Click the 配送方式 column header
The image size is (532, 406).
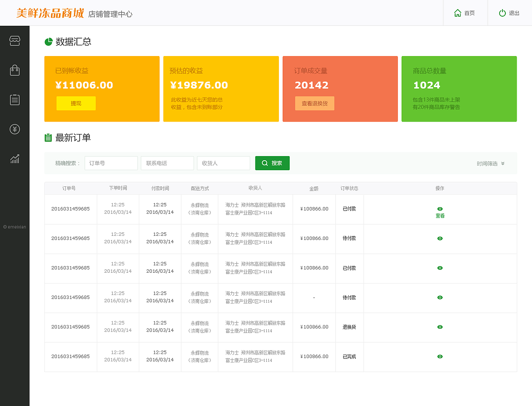[x=200, y=188]
